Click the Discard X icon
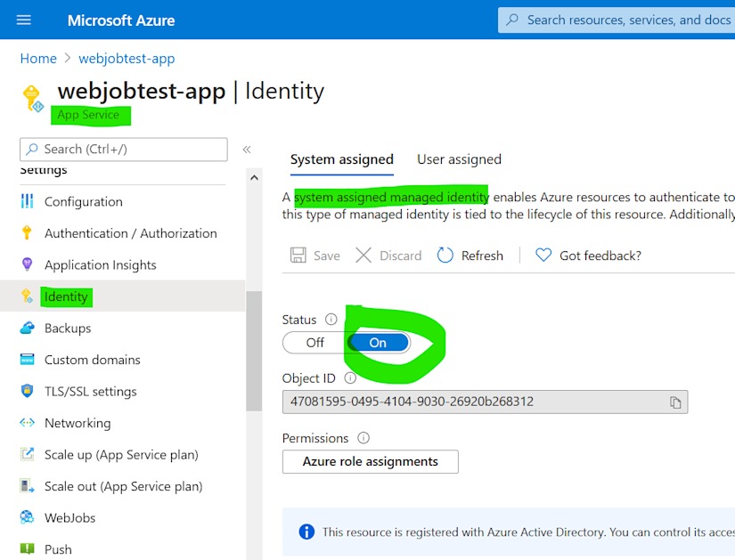Image resolution: width=735 pixels, height=560 pixels. tap(363, 256)
